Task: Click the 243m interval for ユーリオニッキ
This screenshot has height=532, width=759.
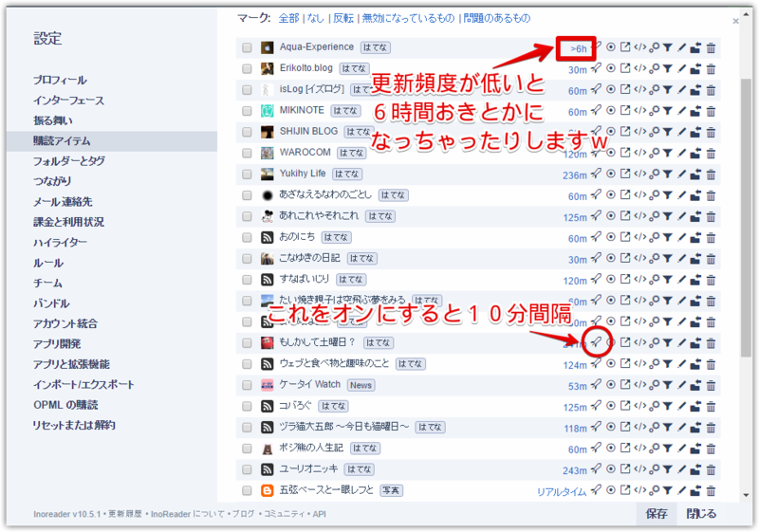Action: coord(575,470)
